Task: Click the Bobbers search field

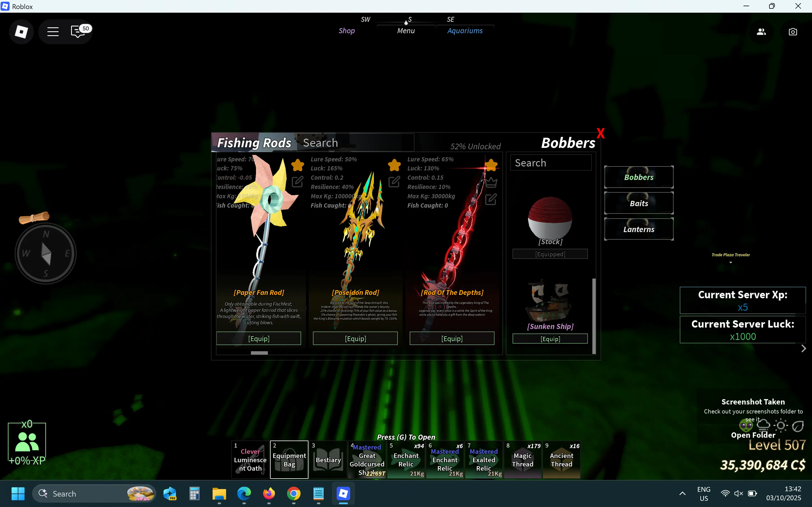Action: (x=551, y=163)
